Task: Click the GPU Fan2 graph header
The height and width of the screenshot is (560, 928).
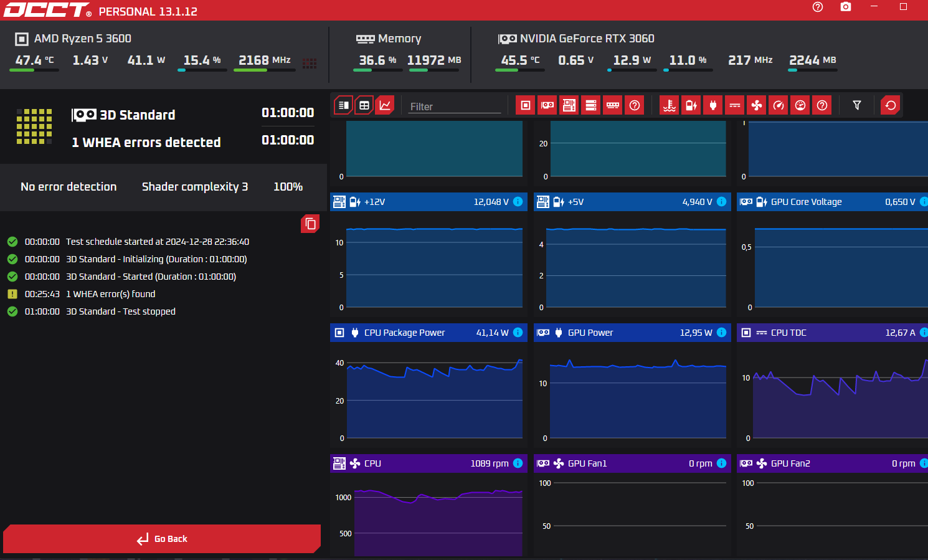Action: [832, 463]
